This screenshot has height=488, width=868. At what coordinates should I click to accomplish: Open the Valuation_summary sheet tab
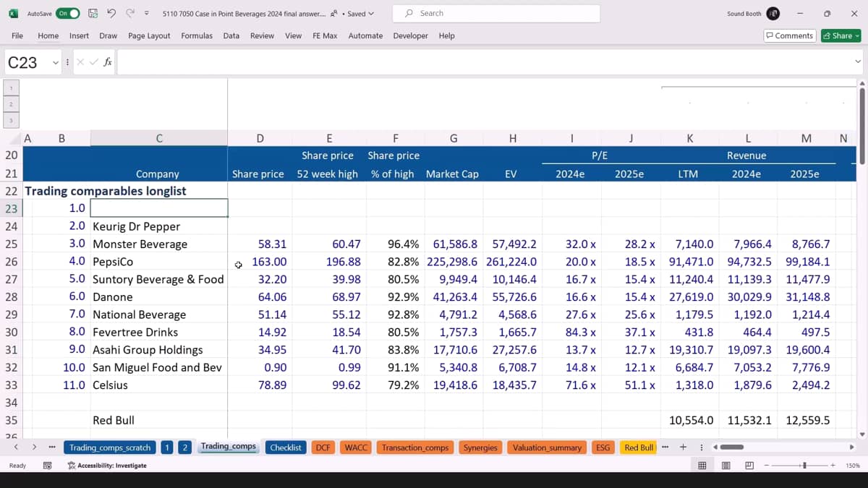click(x=547, y=448)
